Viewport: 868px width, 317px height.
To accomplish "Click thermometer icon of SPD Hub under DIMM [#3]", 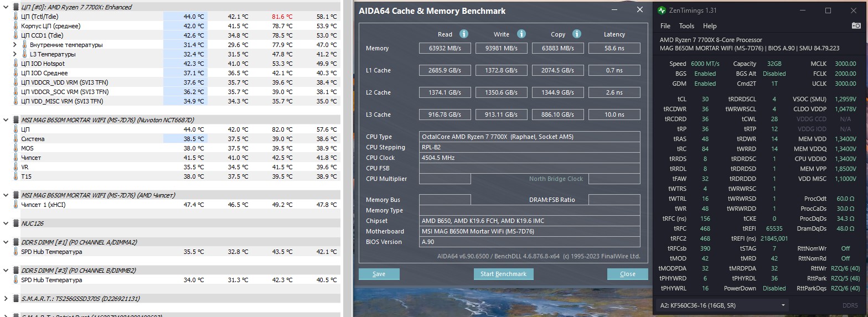I will [16, 280].
